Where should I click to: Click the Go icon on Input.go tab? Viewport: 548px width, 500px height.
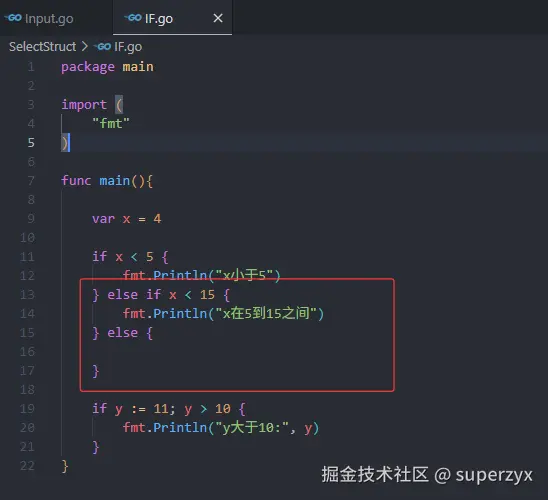[x=14, y=17]
